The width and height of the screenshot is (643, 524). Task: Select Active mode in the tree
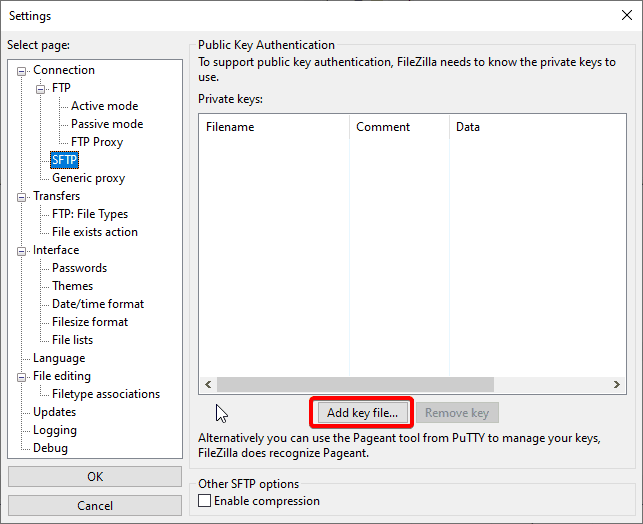tap(104, 106)
